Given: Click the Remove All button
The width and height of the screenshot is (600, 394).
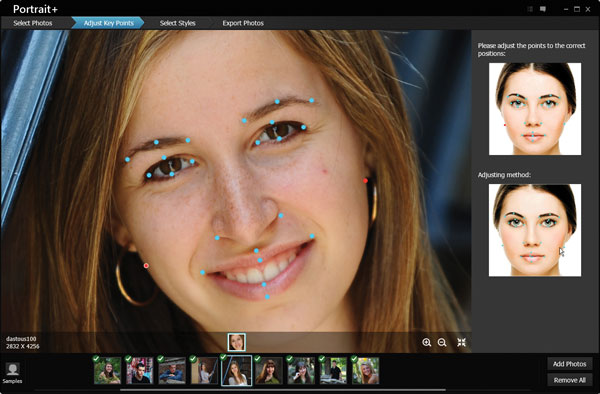Looking at the screenshot, I should 569,380.
